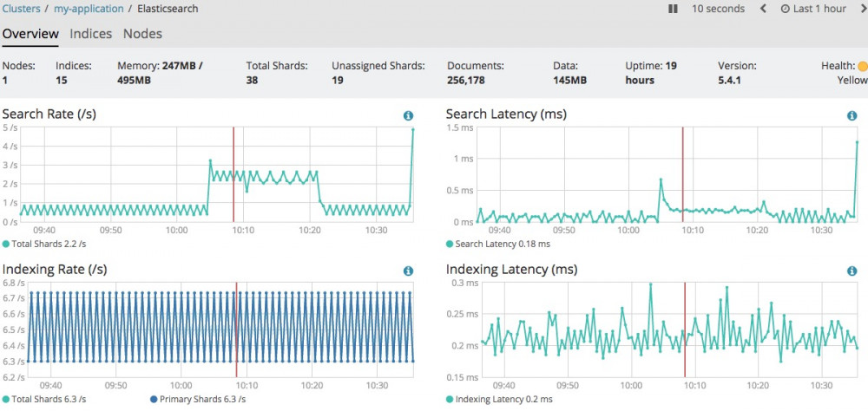Toggle the Total Shards 6.3 /s legend
Viewport: 868px width, 411px height.
(x=44, y=399)
